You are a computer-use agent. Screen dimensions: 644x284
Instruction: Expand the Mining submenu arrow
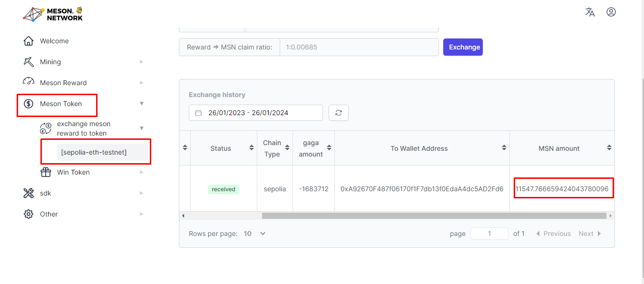(141, 62)
